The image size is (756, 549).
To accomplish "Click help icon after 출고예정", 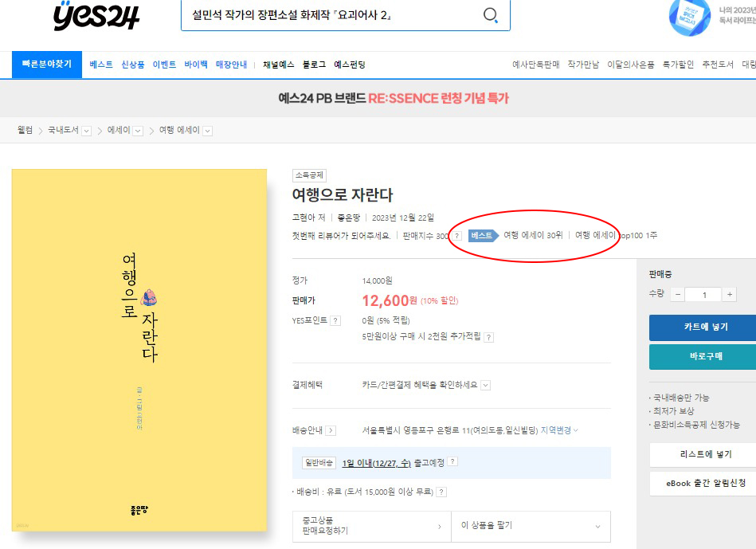I will point(452,461).
